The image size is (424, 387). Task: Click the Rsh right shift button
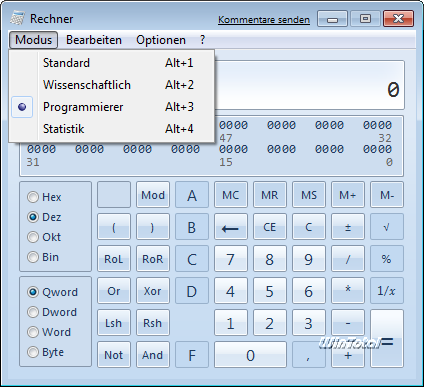pyautogui.click(x=153, y=323)
